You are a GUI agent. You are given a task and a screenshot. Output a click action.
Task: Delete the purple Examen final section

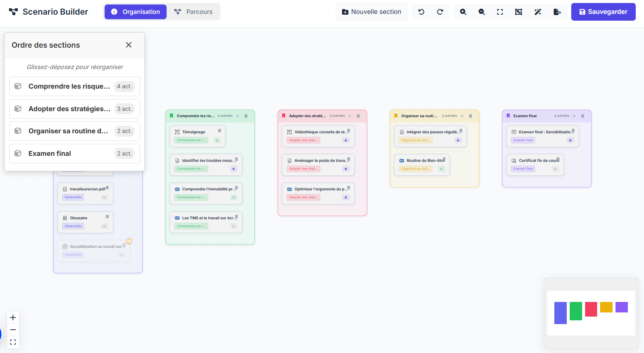click(582, 116)
